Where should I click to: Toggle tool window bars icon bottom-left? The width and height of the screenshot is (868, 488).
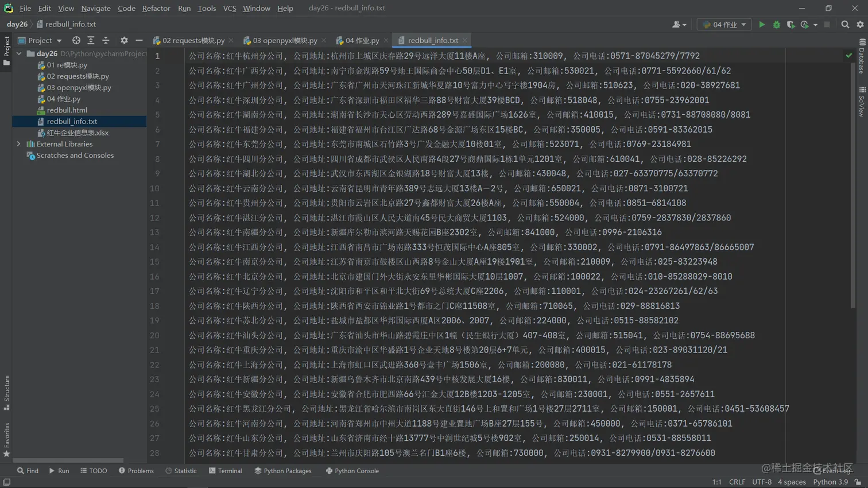click(7, 482)
